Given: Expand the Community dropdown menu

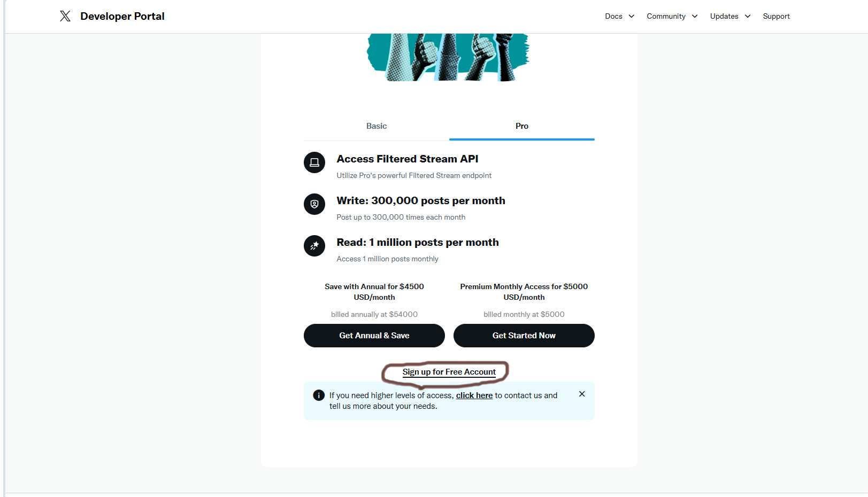Looking at the screenshot, I should (x=672, y=16).
